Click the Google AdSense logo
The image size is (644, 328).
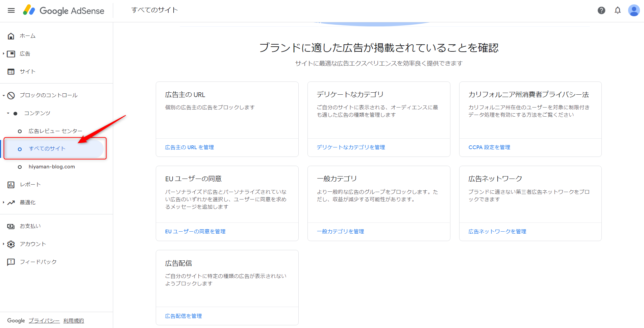tap(64, 10)
